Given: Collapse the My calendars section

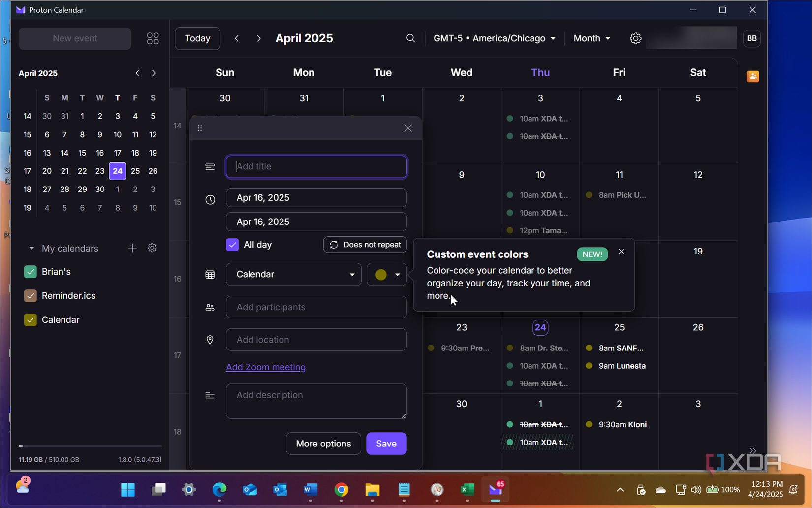Looking at the screenshot, I should pyautogui.click(x=31, y=249).
